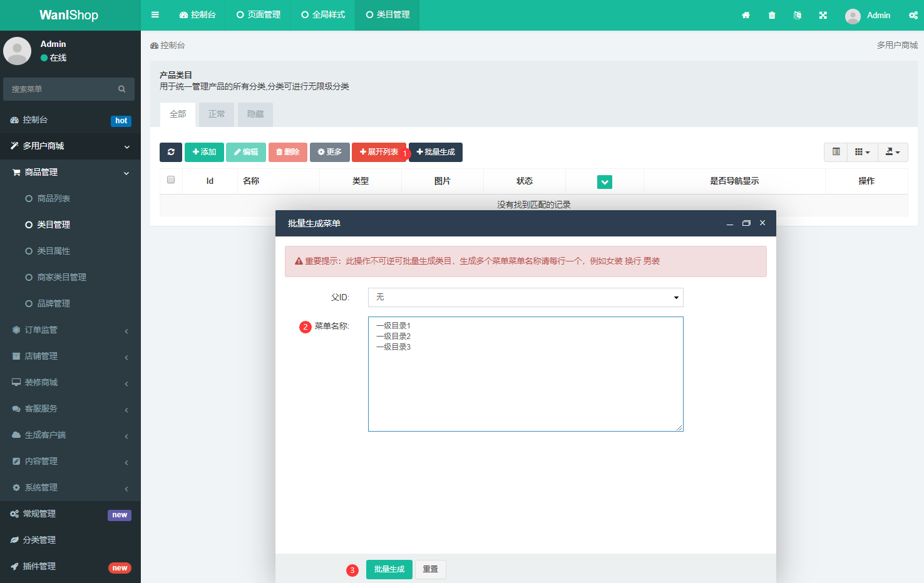Open the 全局样式 top tab
Screen dimensions: 924x583
click(x=323, y=15)
